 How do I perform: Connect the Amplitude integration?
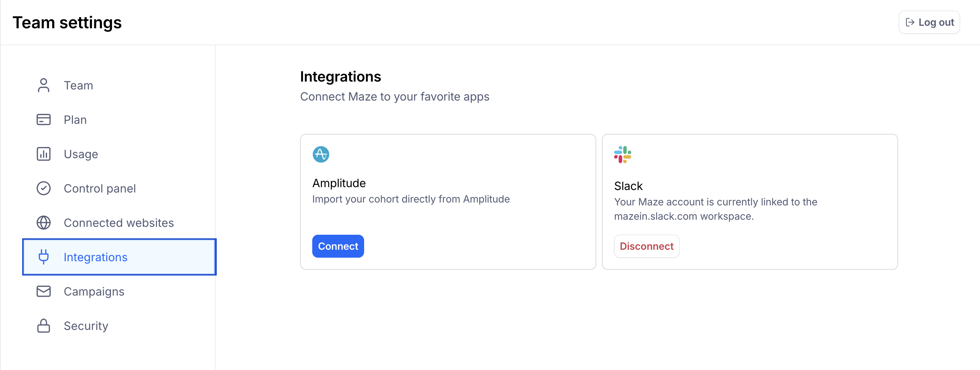point(338,246)
